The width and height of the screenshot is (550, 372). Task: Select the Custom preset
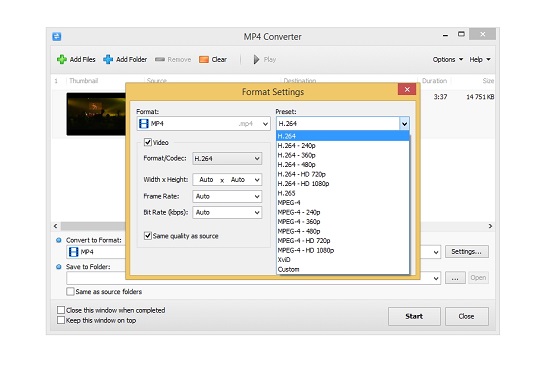click(x=343, y=269)
